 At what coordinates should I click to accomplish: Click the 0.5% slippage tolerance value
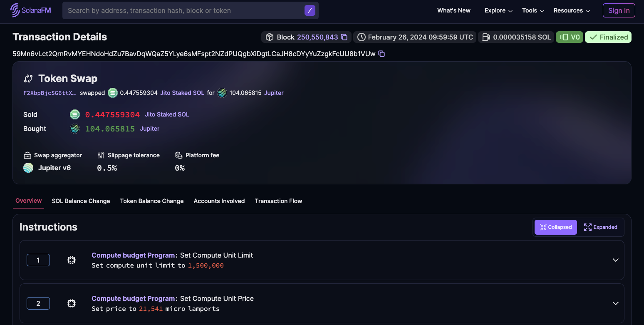[x=107, y=168]
